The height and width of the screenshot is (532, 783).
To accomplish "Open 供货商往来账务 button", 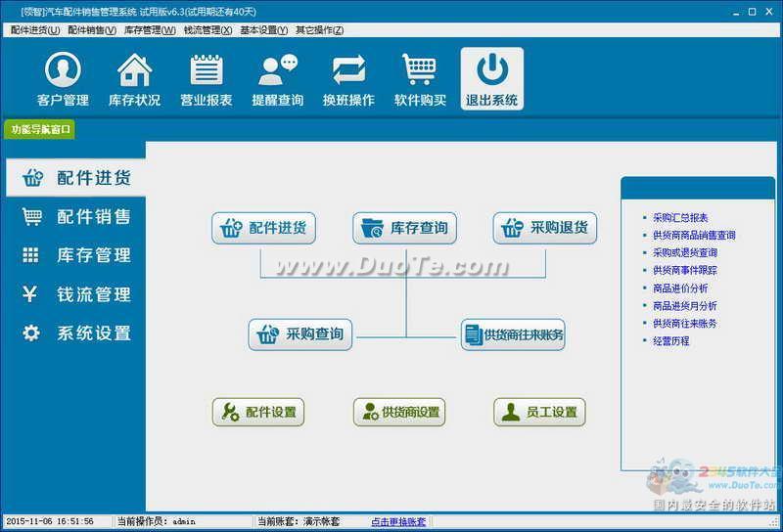I will (513, 334).
